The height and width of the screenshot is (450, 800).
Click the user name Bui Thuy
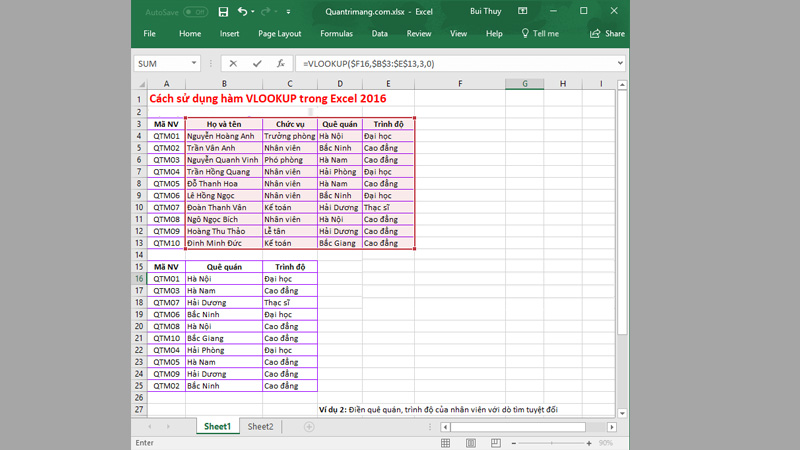point(486,11)
